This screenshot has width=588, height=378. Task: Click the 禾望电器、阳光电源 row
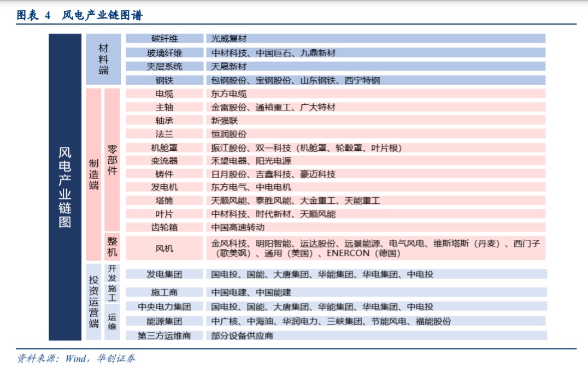(x=376, y=161)
